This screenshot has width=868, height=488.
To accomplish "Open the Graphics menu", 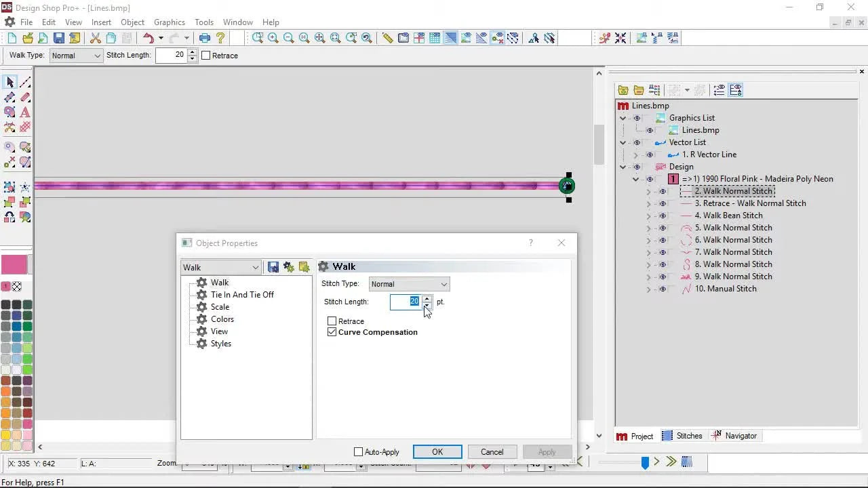I will coord(170,22).
